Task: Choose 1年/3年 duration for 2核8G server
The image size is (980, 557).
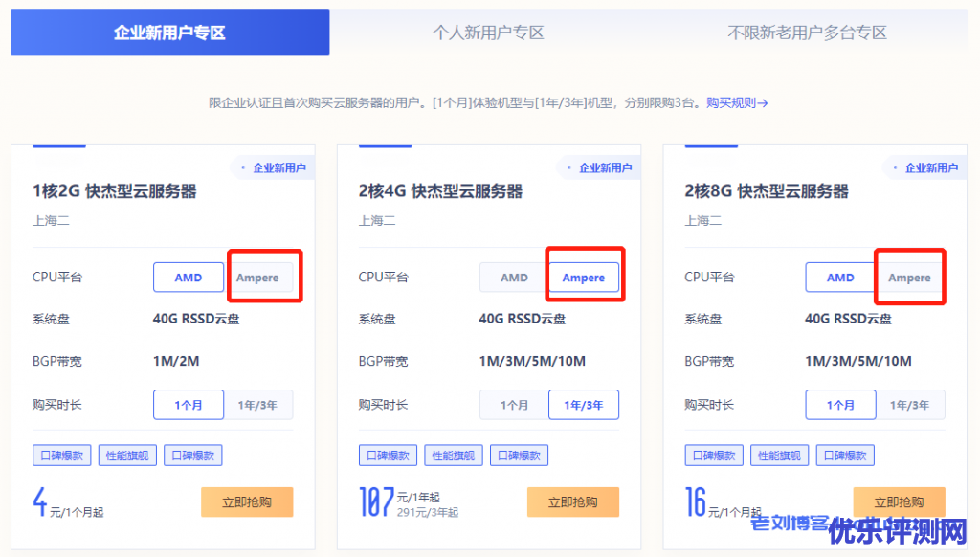Action: click(x=909, y=405)
